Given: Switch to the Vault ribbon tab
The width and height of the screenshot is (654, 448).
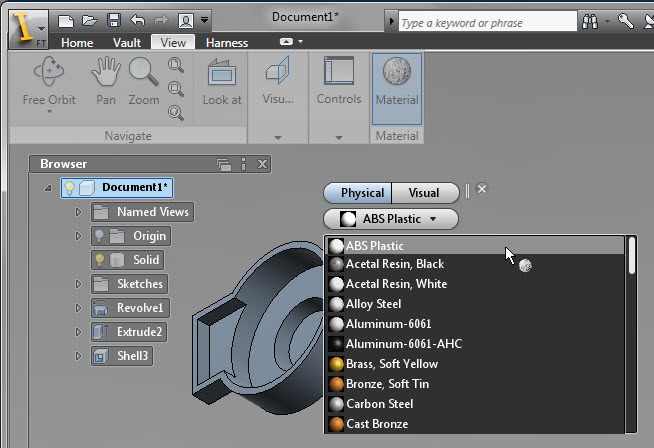Looking at the screenshot, I should pos(127,43).
